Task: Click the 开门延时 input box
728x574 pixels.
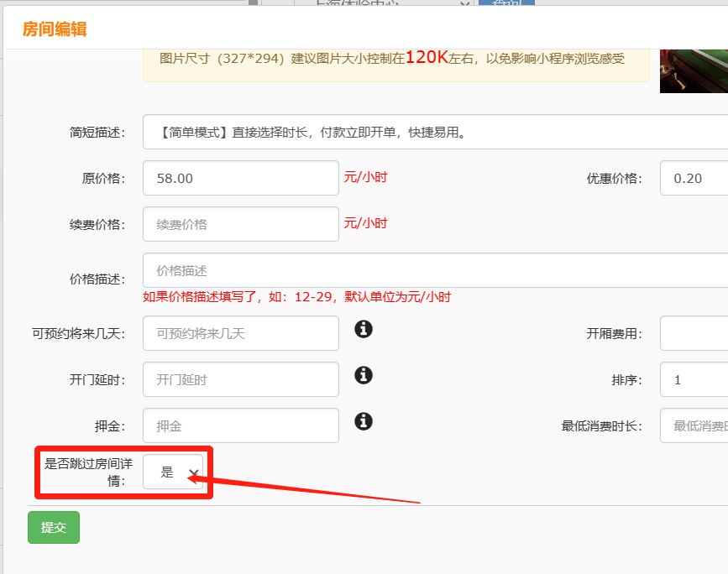Action: [x=241, y=379]
